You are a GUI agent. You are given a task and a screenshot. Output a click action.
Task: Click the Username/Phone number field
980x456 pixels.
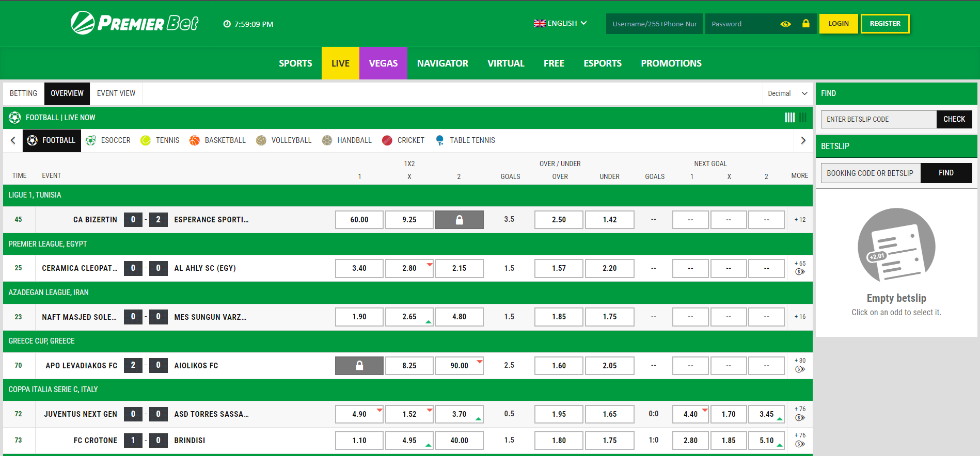[x=654, y=24]
